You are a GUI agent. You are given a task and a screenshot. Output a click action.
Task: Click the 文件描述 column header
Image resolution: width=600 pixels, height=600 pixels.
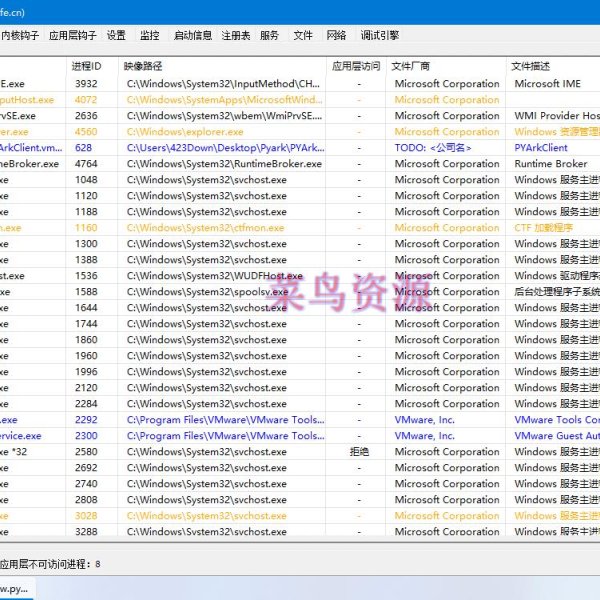click(530, 66)
